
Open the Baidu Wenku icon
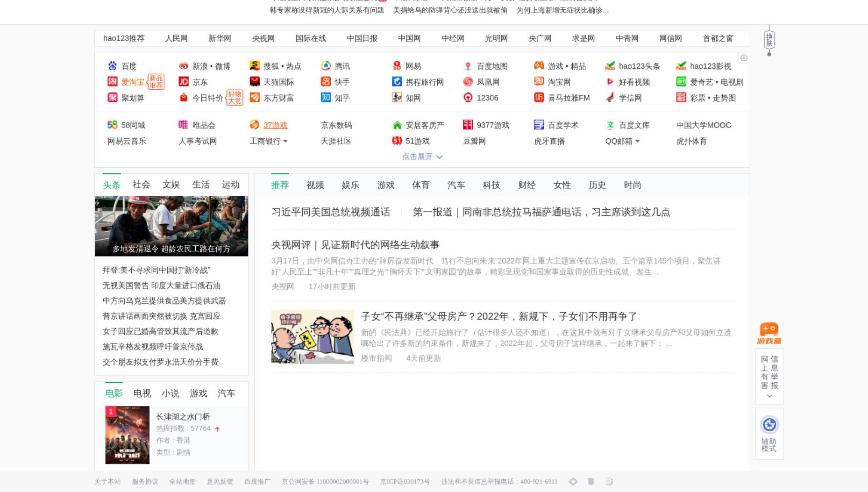(610, 125)
